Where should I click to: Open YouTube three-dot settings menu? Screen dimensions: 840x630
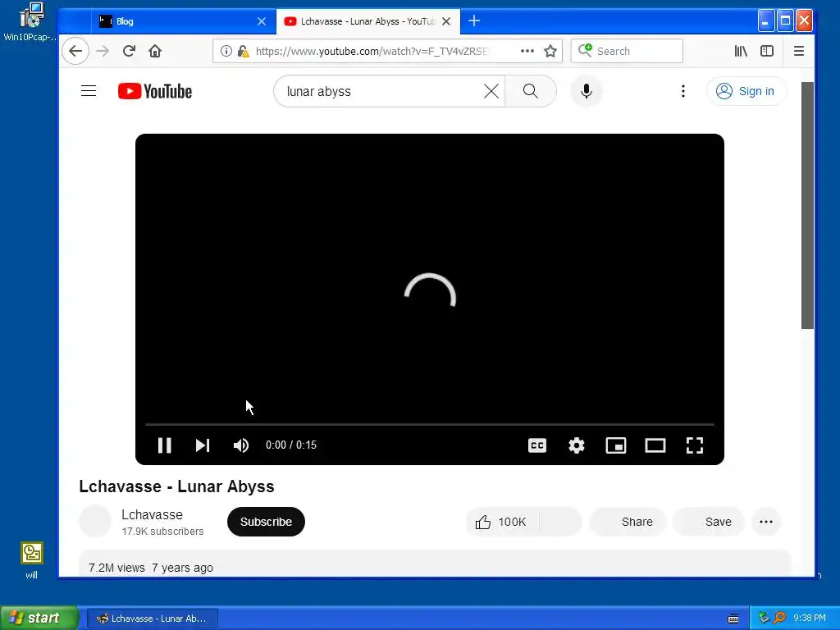(x=683, y=91)
